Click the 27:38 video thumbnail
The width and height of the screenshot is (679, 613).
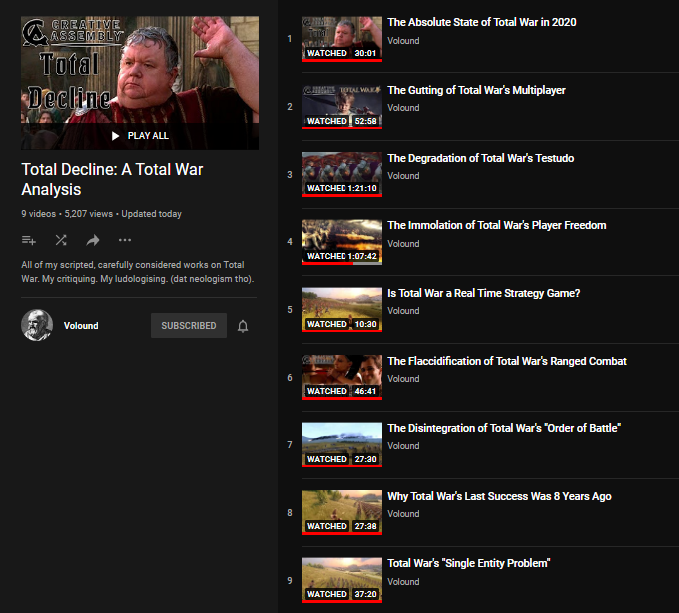342,512
